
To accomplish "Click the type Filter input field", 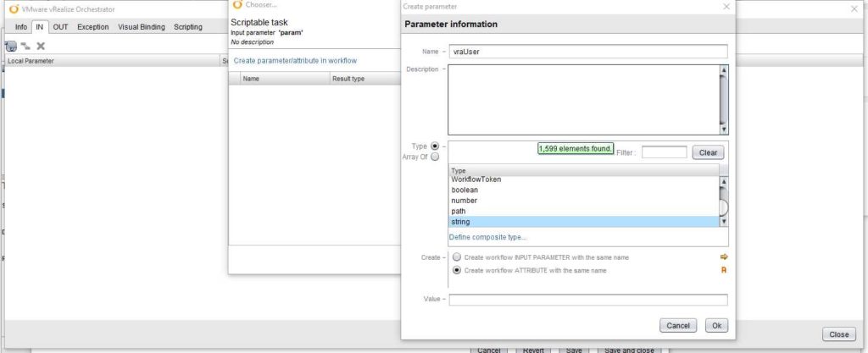I will [664, 152].
